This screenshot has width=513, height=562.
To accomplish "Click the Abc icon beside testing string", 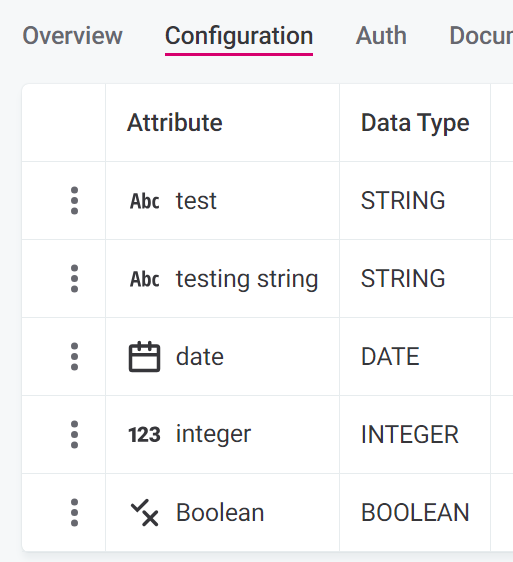I will [144, 279].
